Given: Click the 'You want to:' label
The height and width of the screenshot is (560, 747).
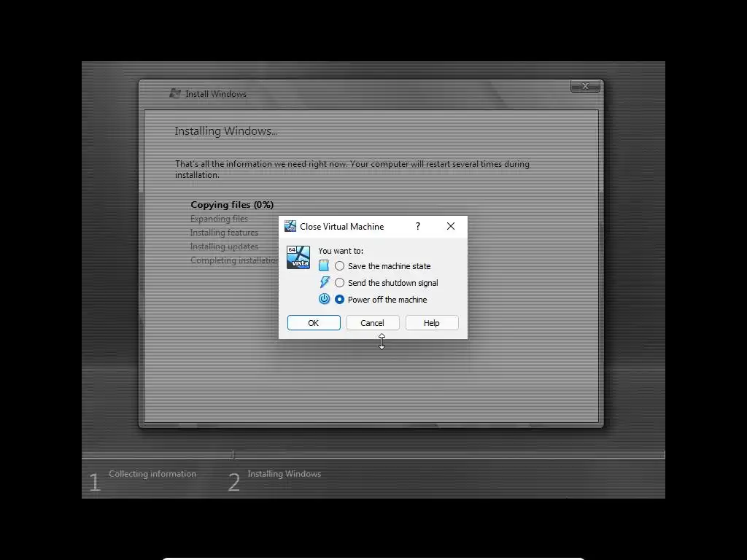Looking at the screenshot, I should click(x=341, y=251).
